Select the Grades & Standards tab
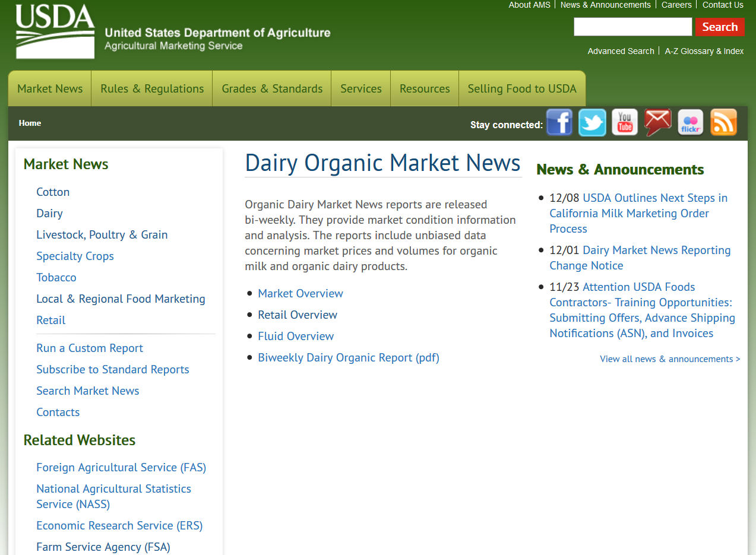Viewport: 756px width, 555px height. (x=272, y=88)
